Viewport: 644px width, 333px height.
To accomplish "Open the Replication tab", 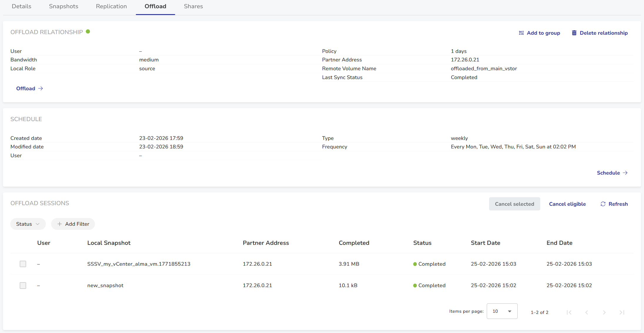I will (x=111, y=6).
